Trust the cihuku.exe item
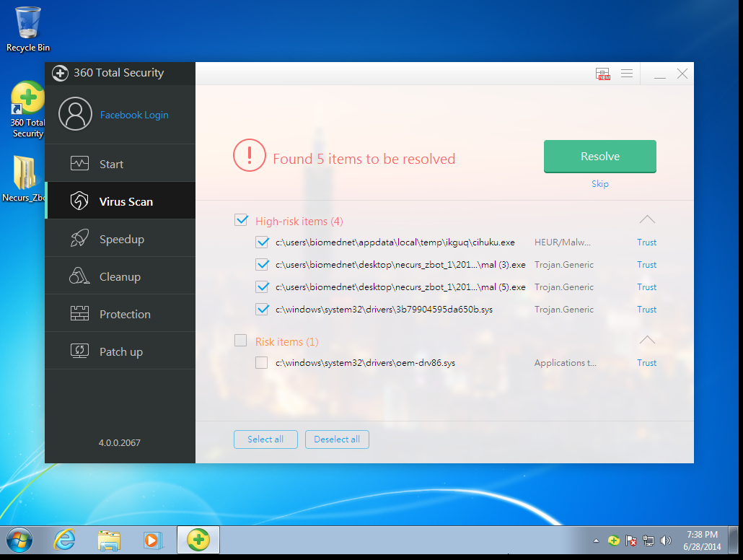Viewport: 743px width, 560px height. coord(647,242)
